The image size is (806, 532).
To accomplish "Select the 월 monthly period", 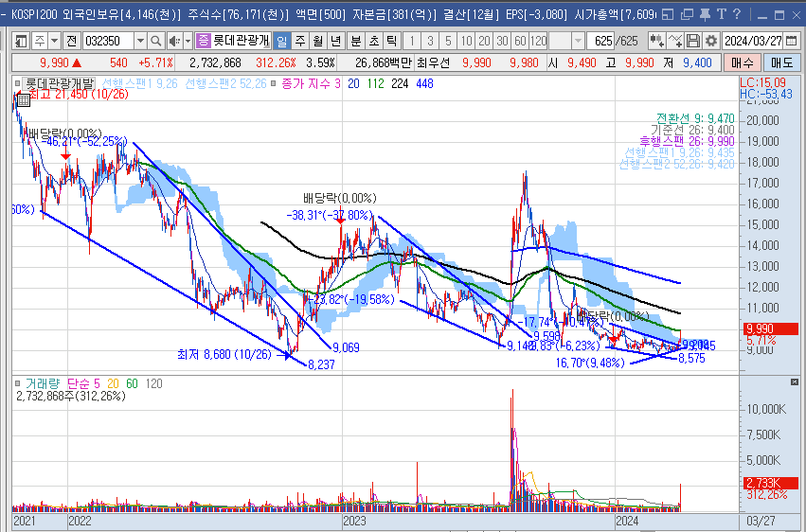I will pos(318,41).
